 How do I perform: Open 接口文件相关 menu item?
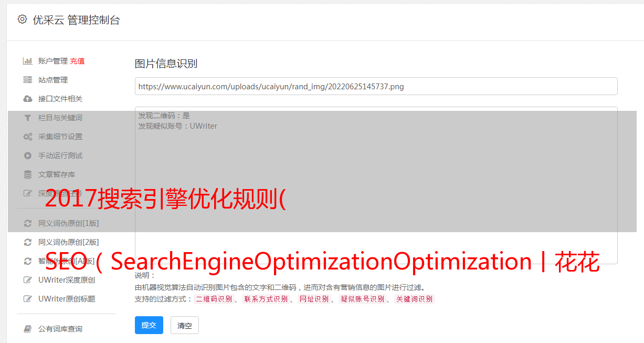[x=60, y=99]
